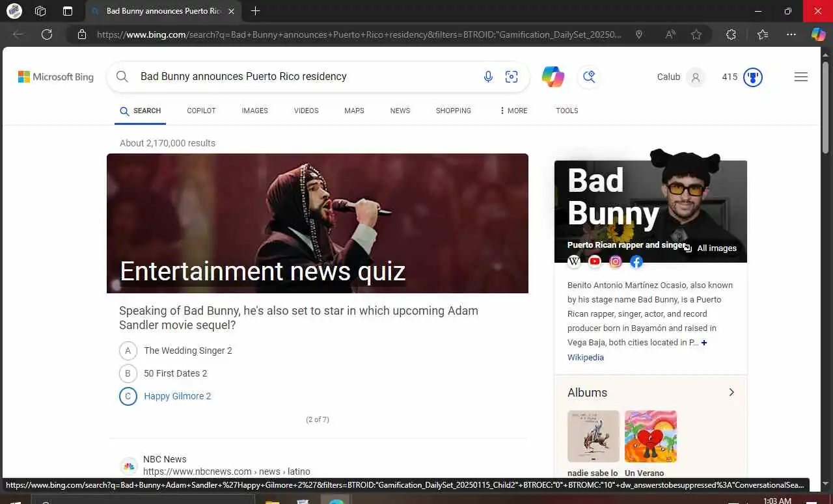Open Calub profile avatar
Image resolution: width=833 pixels, height=504 pixels.
click(x=696, y=77)
